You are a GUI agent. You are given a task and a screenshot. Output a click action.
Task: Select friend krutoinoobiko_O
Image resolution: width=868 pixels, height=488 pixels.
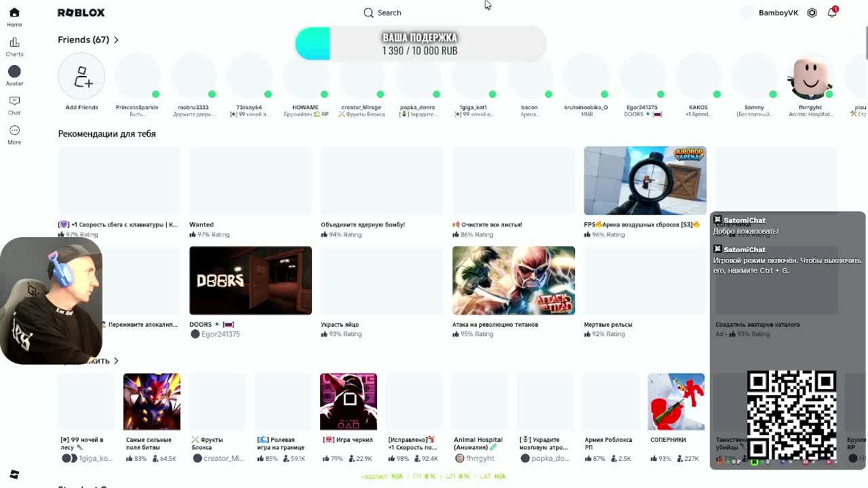click(x=586, y=77)
